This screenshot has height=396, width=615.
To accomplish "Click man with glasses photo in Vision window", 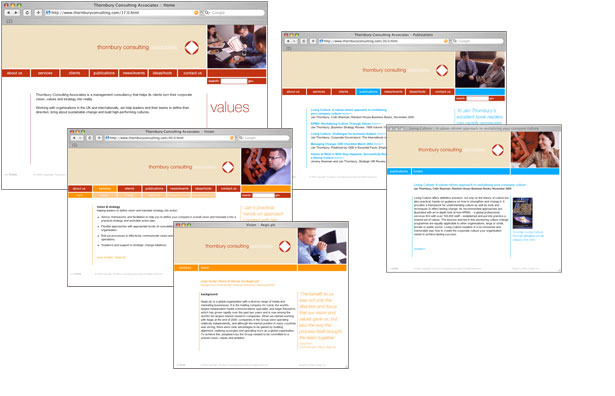I will [x=266, y=166].
